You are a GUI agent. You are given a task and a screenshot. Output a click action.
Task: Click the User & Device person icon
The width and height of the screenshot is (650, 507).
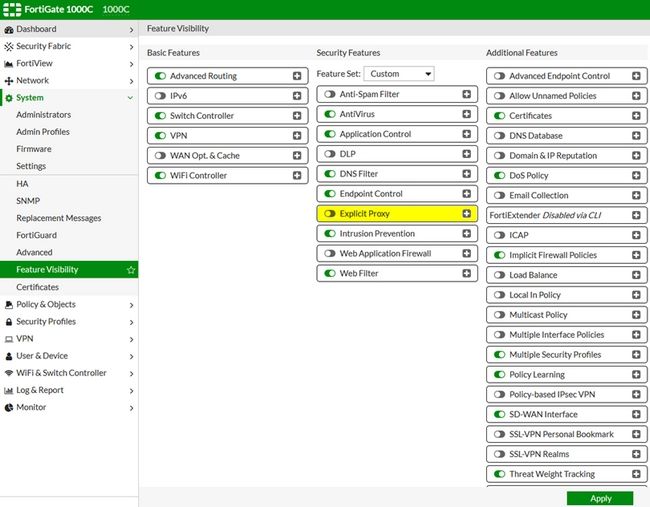9,357
